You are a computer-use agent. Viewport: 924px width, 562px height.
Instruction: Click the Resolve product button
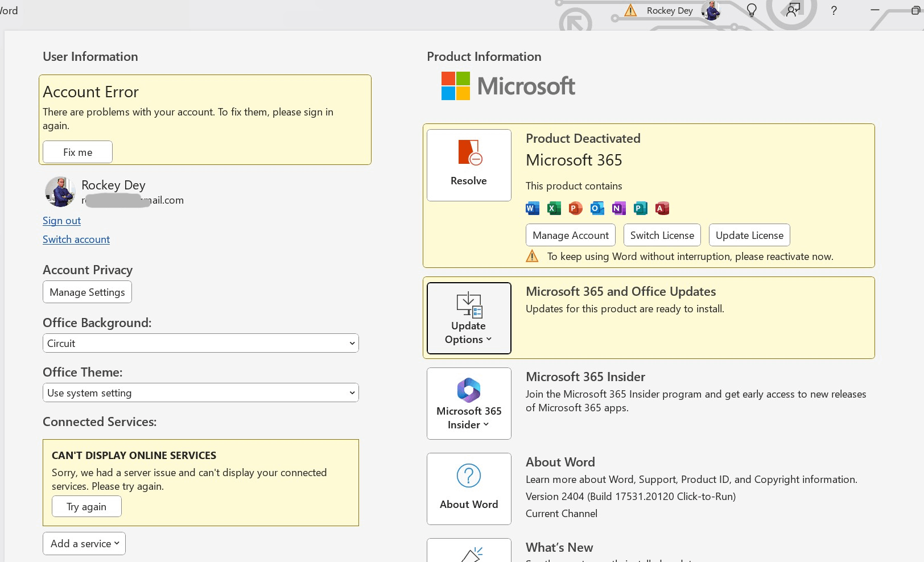(x=469, y=165)
